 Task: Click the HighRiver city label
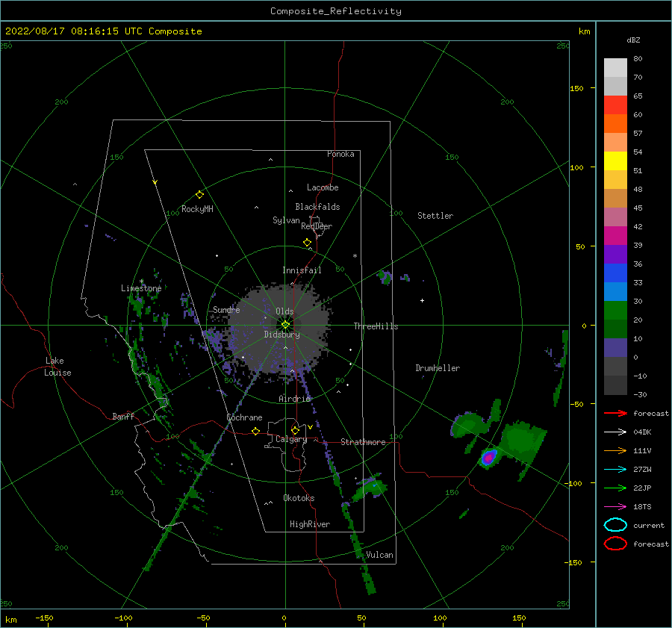310,524
